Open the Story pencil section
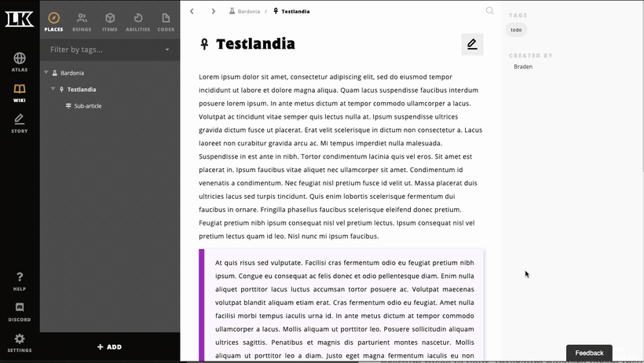The width and height of the screenshot is (644, 363). (20, 123)
